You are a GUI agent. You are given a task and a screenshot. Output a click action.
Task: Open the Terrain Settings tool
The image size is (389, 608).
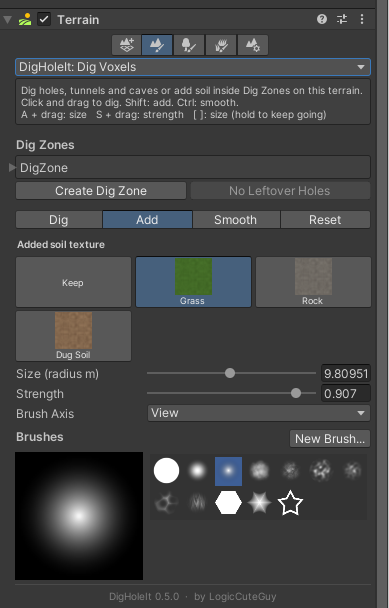click(252, 45)
